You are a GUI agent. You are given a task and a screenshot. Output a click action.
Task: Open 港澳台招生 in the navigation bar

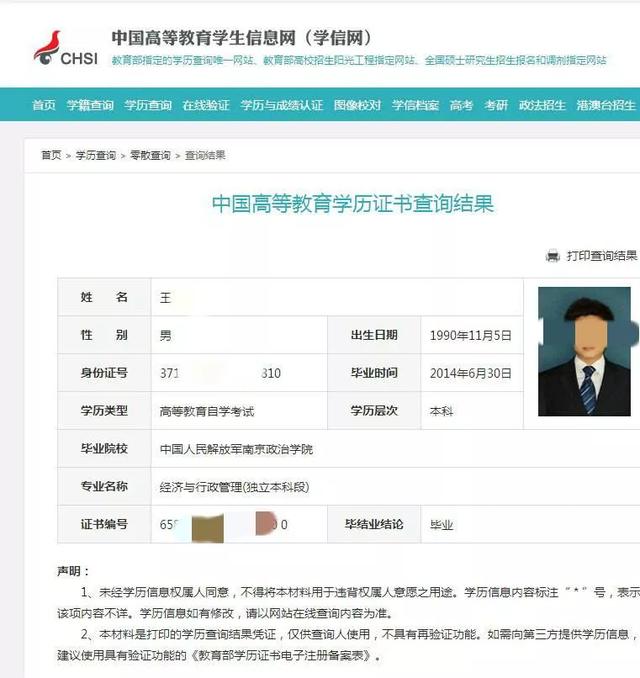(x=606, y=105)
